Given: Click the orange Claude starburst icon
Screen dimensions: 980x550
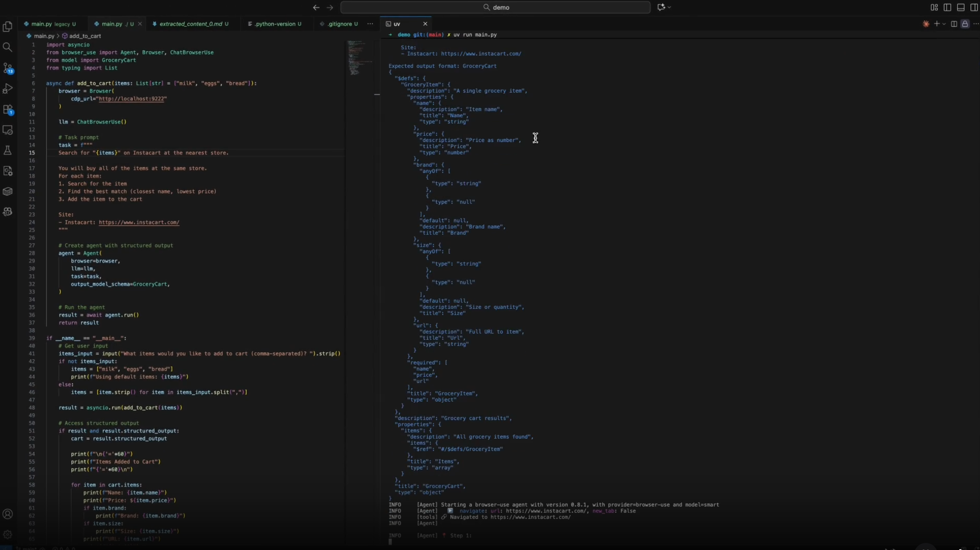Looking at the screenshot, I should (926, 24).
